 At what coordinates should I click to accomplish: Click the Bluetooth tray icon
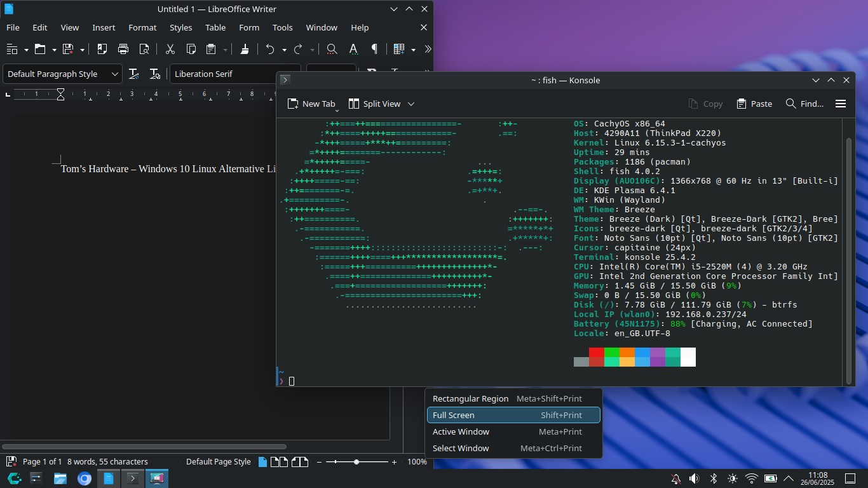pos(714,478)
